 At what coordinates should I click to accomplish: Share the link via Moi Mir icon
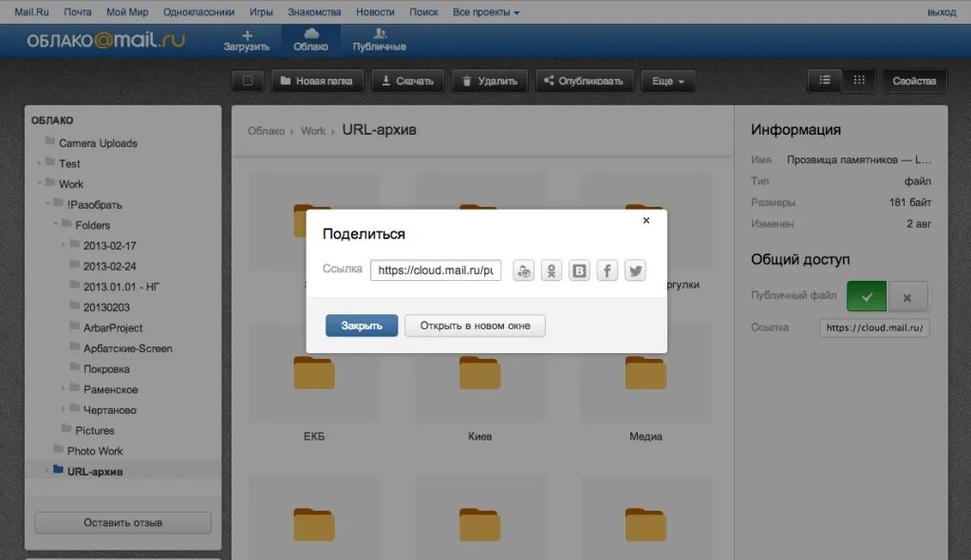[x=523, y=271]
